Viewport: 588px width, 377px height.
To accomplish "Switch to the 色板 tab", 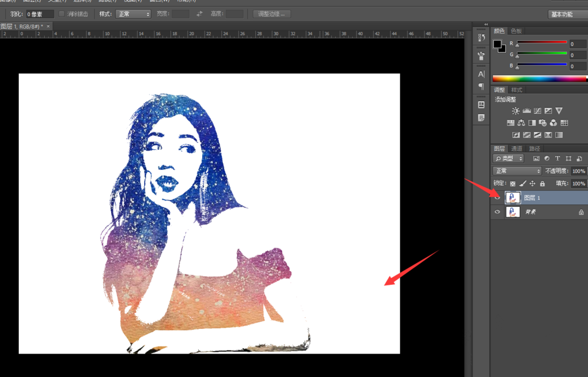I will (516, 31).
